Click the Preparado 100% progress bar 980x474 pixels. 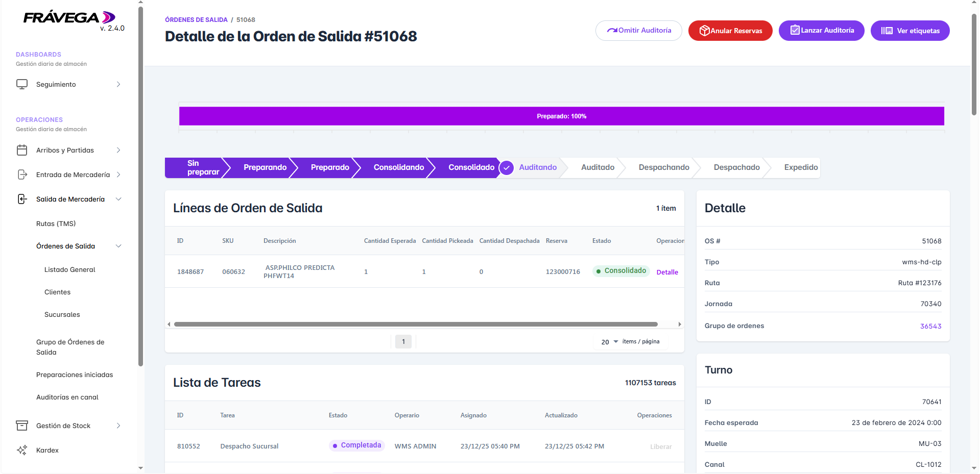pyautogui.click(x=561, y=116)
